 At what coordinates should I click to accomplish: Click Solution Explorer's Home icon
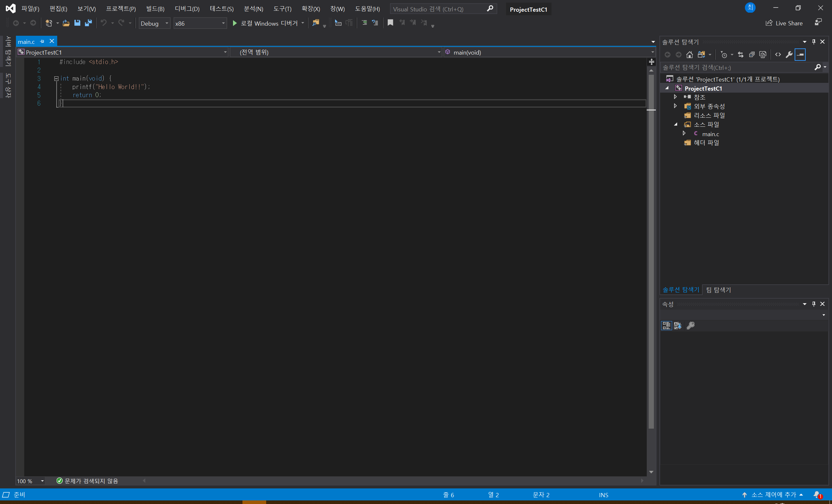(x=690, y=54)
